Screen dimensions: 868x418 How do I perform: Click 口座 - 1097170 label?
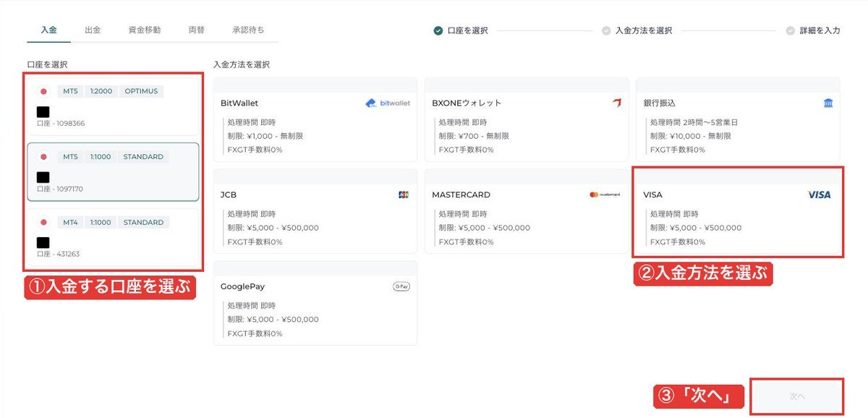pyautogui.click(x=60, y=189)
